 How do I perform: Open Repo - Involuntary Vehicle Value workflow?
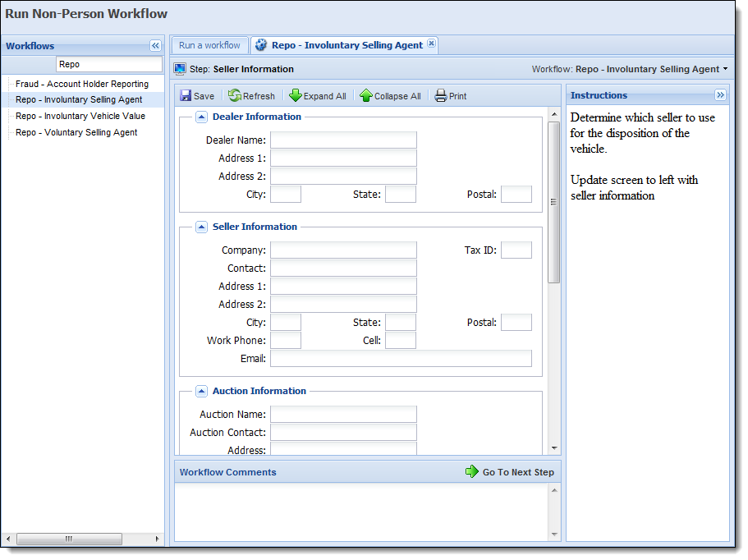point(80,116)
